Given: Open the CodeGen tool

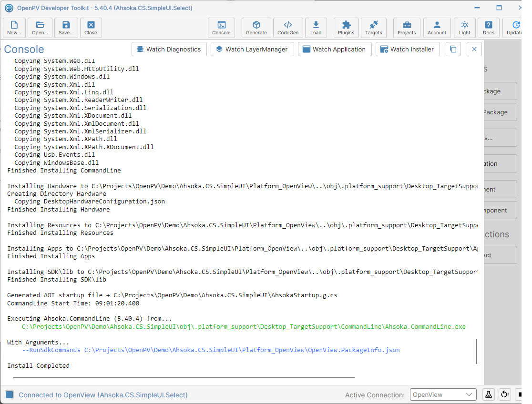Looking at the screenshot, I should coord(288,28).
